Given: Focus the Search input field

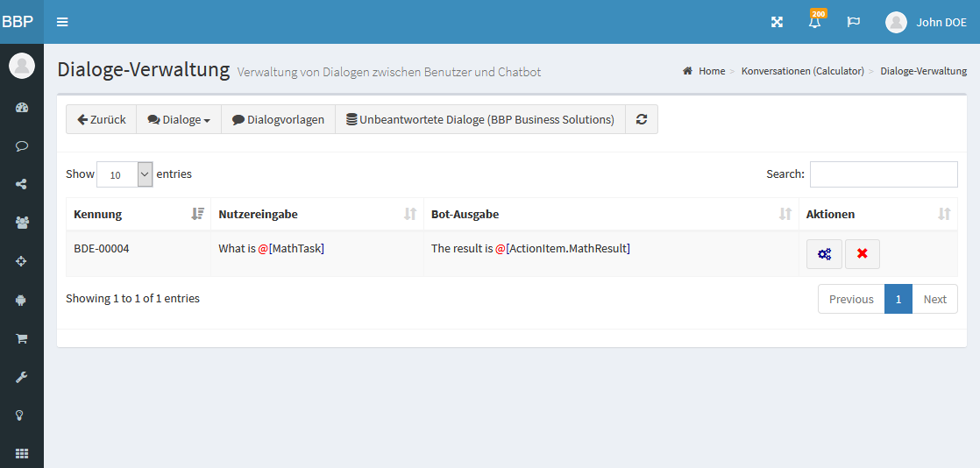Looking at the screenshot, I should pyautogui.click(x=884, y=174).
